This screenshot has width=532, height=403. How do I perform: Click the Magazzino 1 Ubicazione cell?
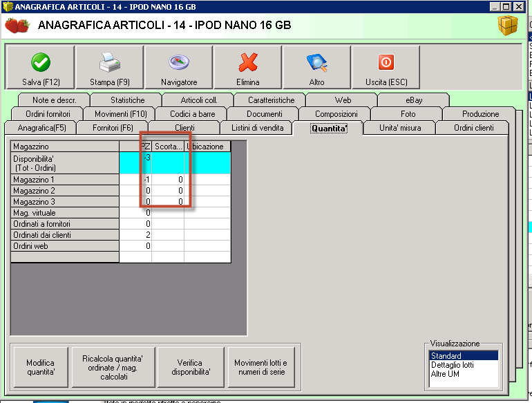coord(207,180)
